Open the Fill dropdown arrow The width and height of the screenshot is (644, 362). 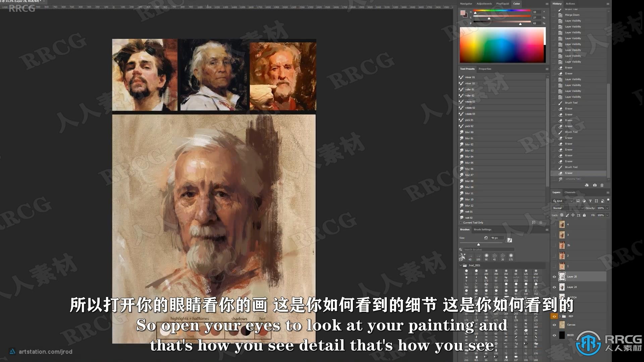(x=607, y=215)
